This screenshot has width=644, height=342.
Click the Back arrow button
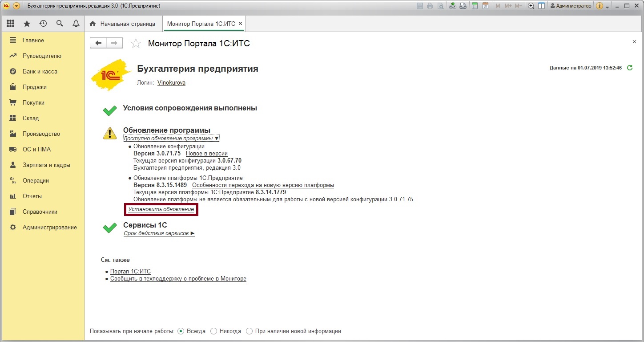98,43
